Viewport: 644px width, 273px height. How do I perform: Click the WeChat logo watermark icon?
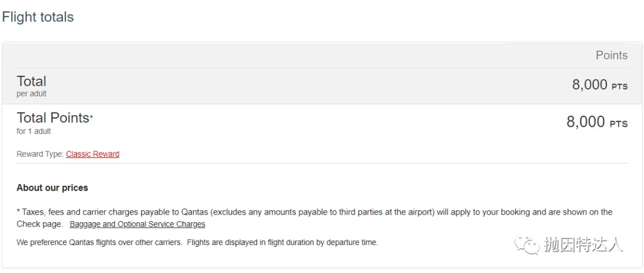point(527,243)
